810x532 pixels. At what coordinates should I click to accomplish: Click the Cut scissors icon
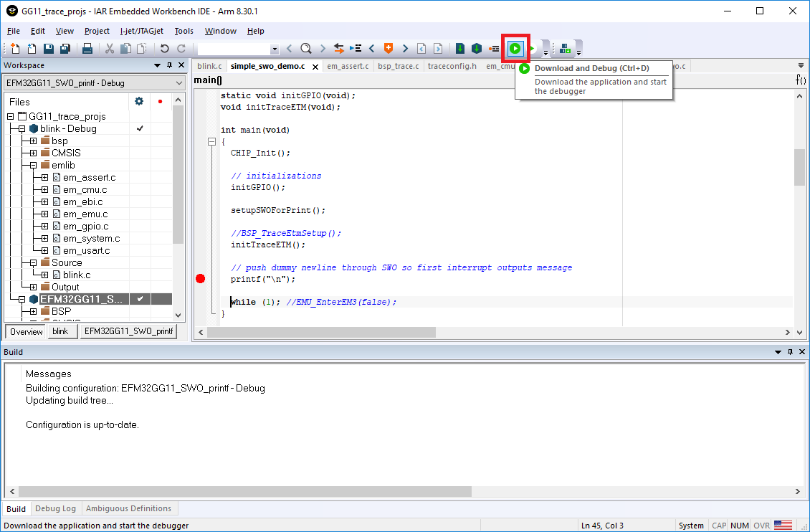(x=110, y=49)
